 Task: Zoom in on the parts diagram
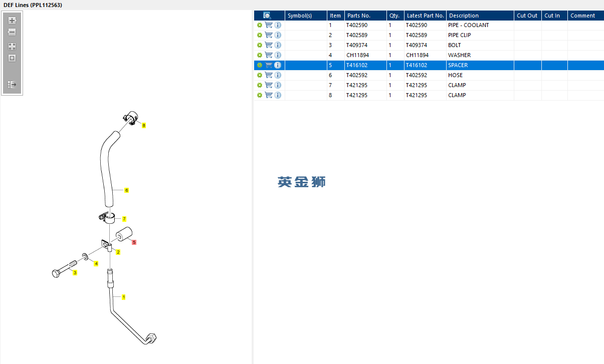[x=12, y=21]
